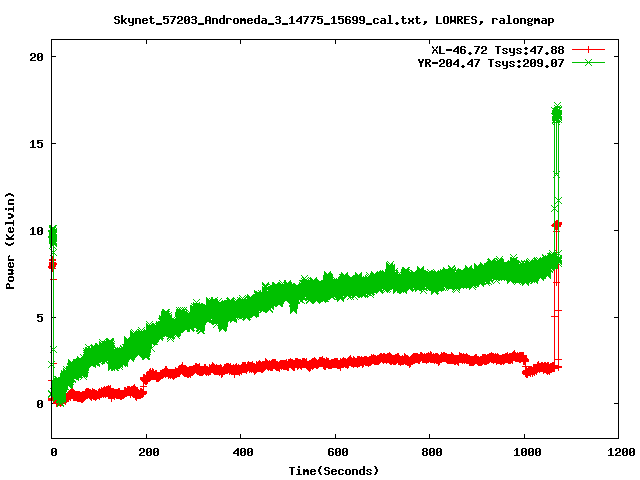Click the red XL step drop near 1000 seconds

coord(525,366)
